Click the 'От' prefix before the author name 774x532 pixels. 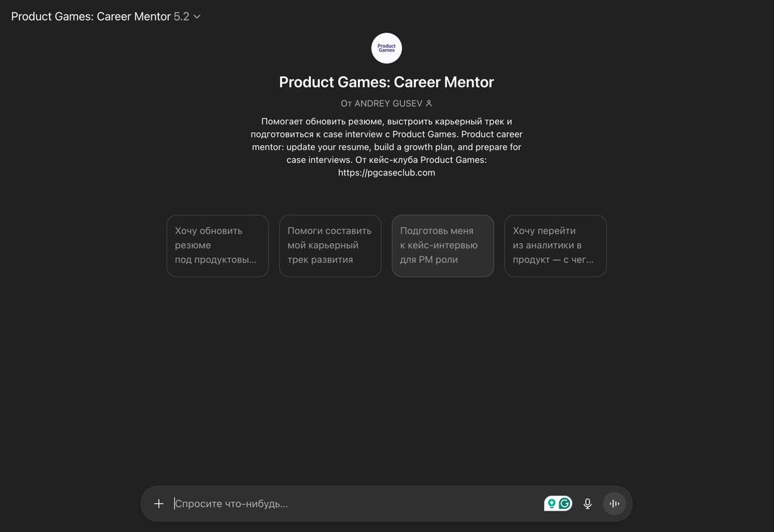346,103
